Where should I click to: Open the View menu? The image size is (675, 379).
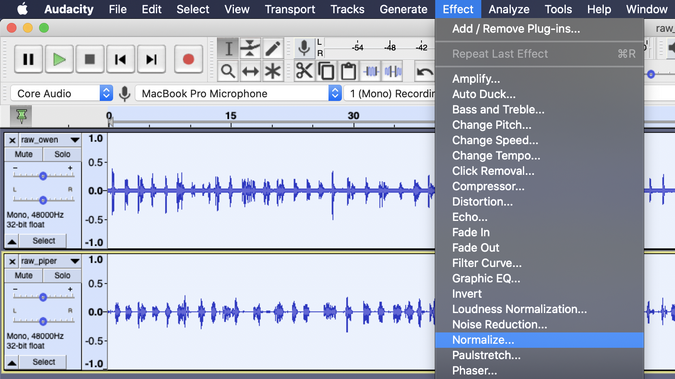click(237, 9)
